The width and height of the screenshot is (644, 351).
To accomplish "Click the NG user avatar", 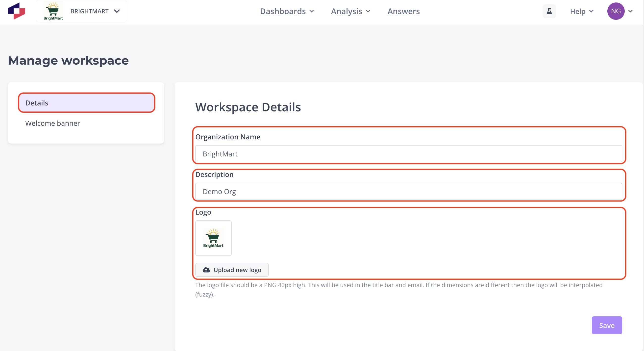I will pyautogui.click(x=616, y=11).
